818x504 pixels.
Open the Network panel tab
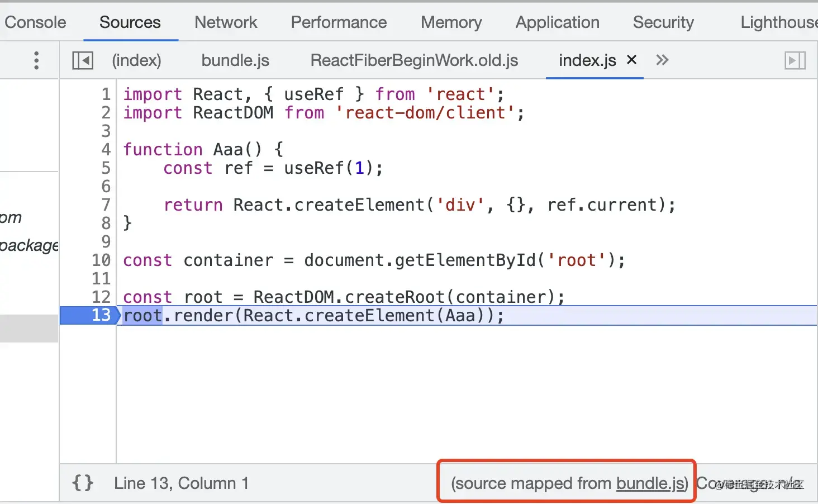pos(226,22)
